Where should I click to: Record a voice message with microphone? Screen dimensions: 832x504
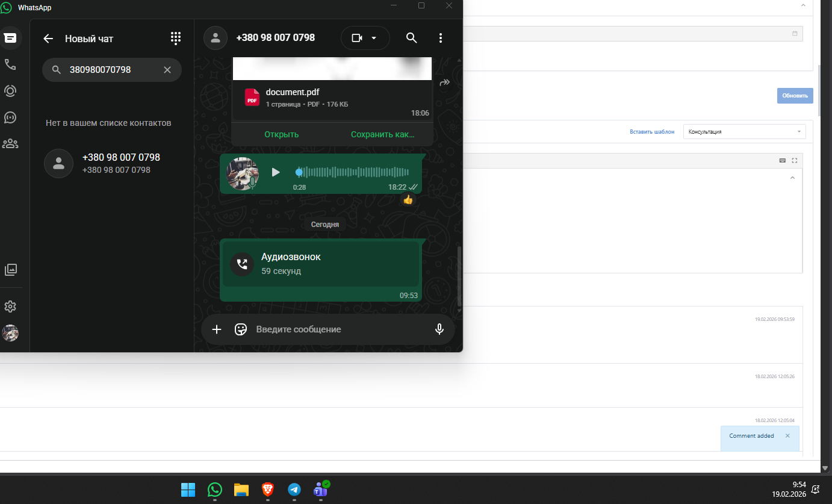coord(439,329)
